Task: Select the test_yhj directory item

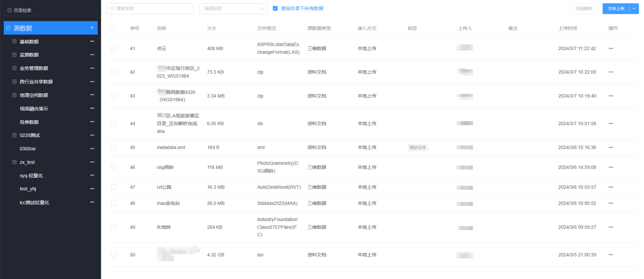Action: [x=28, y=189]
